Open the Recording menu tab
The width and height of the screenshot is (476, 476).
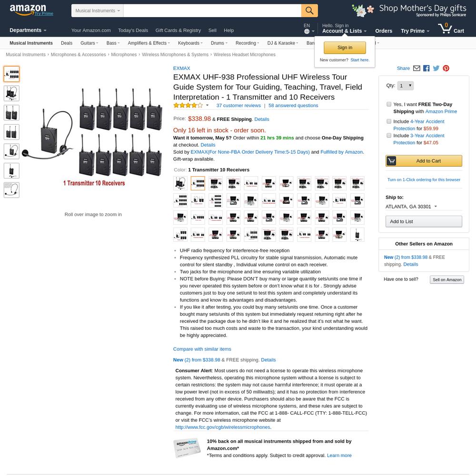point(247,43)
